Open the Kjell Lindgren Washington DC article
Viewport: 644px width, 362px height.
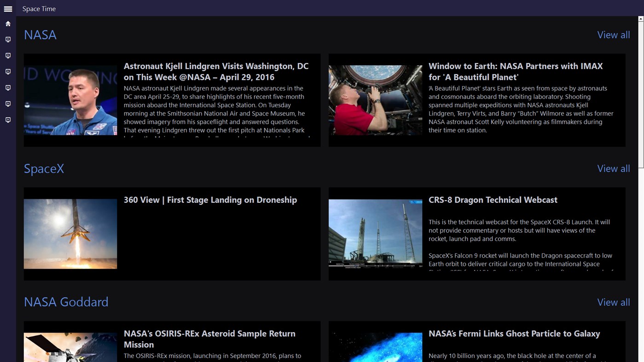point(70,99)
